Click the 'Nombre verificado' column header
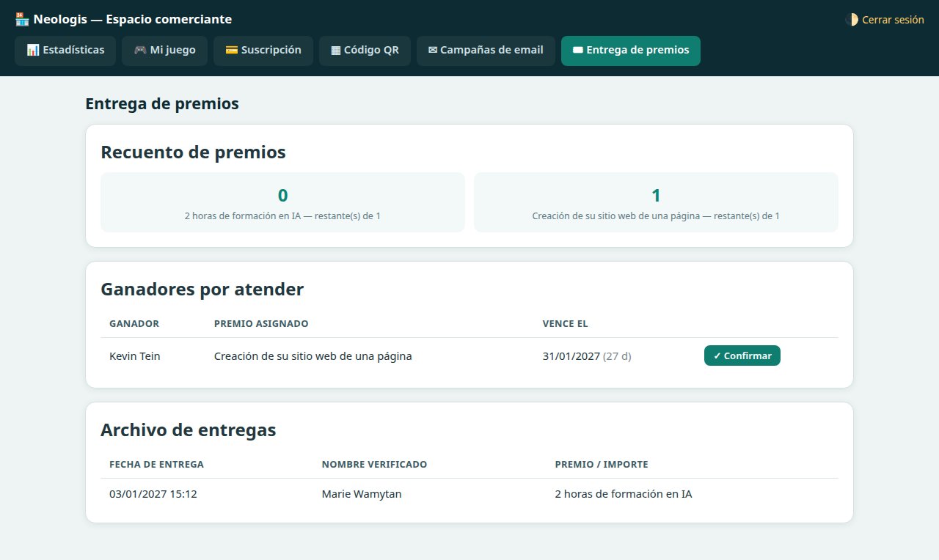This screenshot has height=560, width=939. tap(375, 465)
